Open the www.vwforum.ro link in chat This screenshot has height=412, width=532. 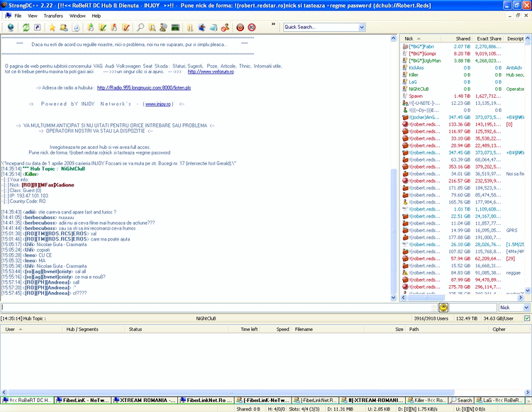point(211,72)
